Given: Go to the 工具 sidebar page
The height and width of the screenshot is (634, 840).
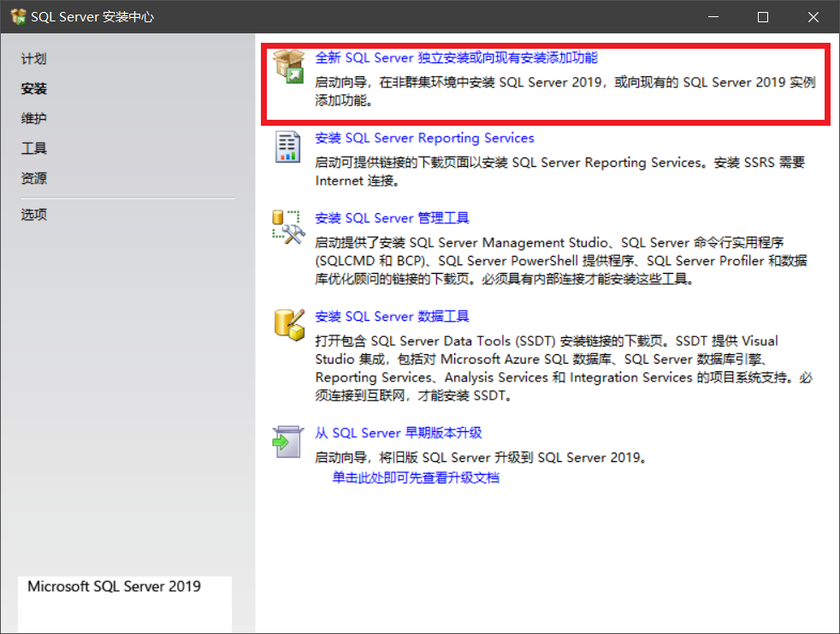Looking at the screenshot, I should [x=33, y=149].
